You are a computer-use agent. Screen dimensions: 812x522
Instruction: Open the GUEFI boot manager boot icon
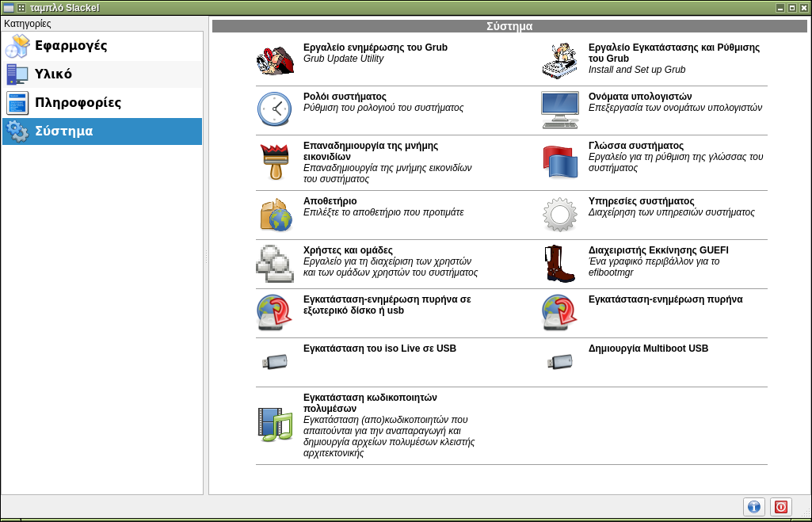pos(560,264)
